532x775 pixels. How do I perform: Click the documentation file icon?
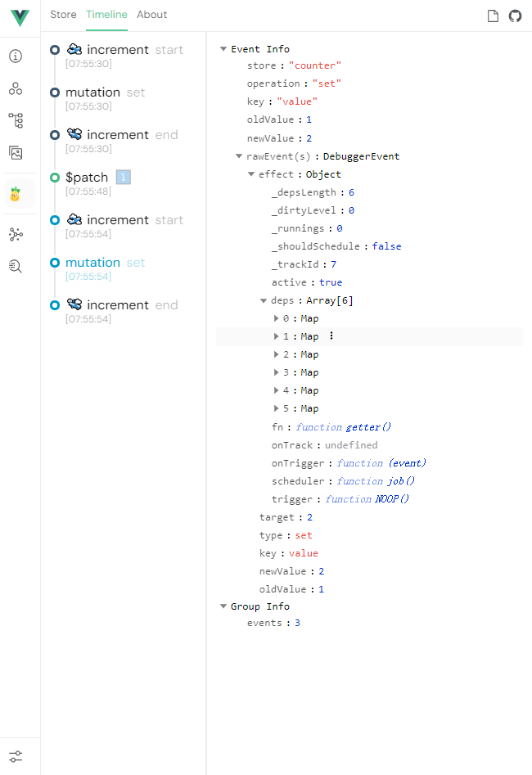(x=493, y=16)
